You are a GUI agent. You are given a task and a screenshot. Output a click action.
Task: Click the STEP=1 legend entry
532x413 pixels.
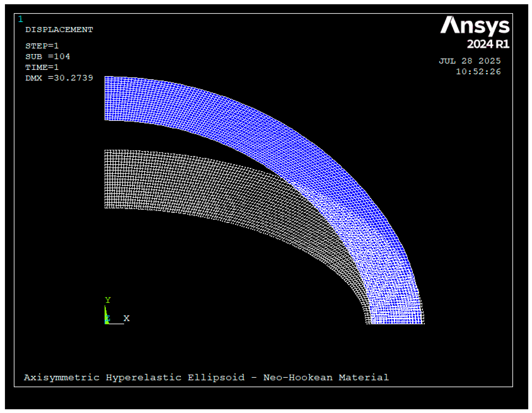[42, 46]
